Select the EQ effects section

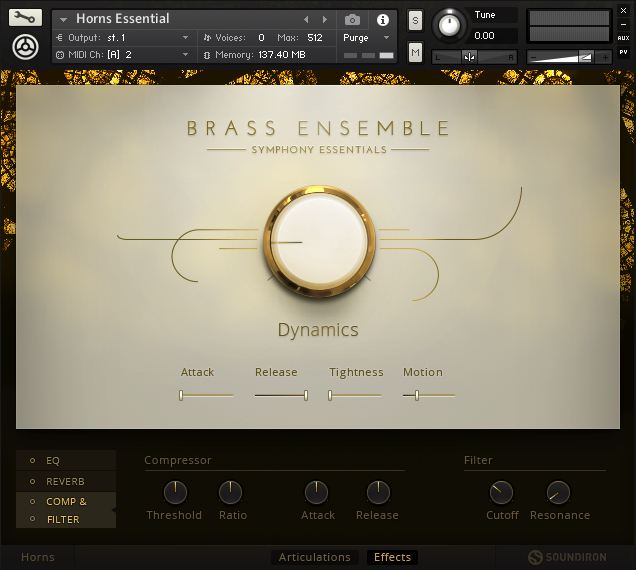click(x=66, y=460)
